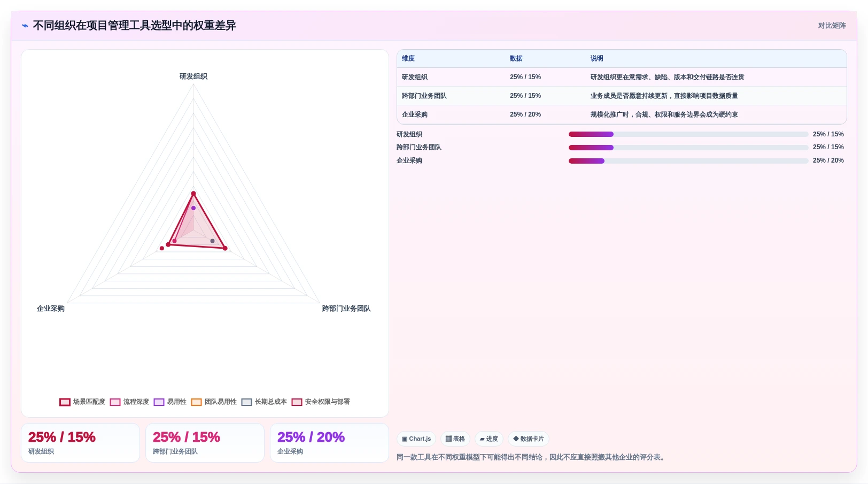Click the 对比矩阵 label in header

point(832,26)
